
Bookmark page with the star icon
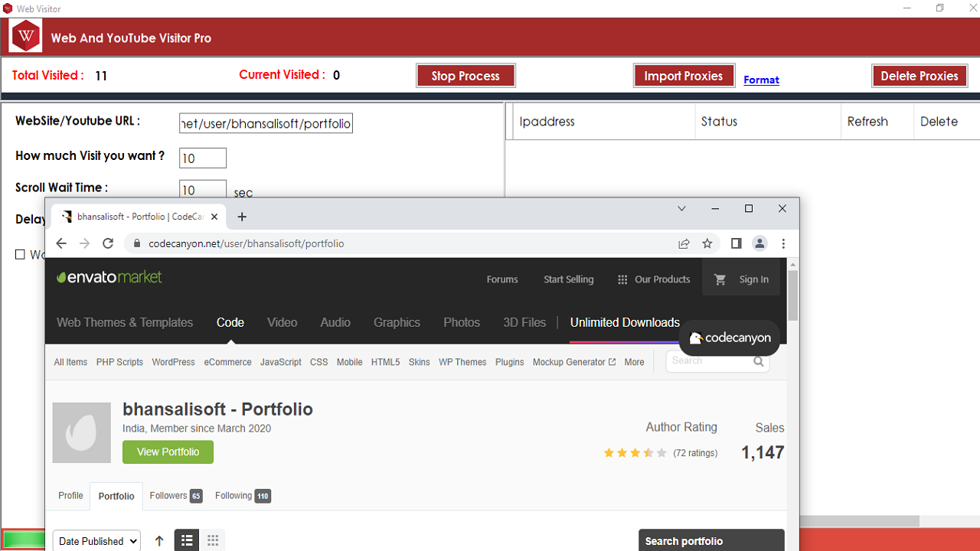click(707, 243)
